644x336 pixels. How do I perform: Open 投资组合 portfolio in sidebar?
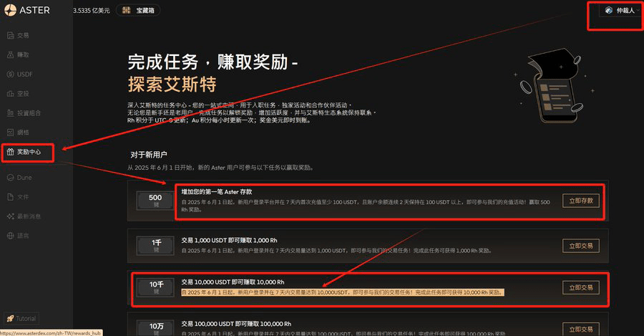(x=24, y=112)
